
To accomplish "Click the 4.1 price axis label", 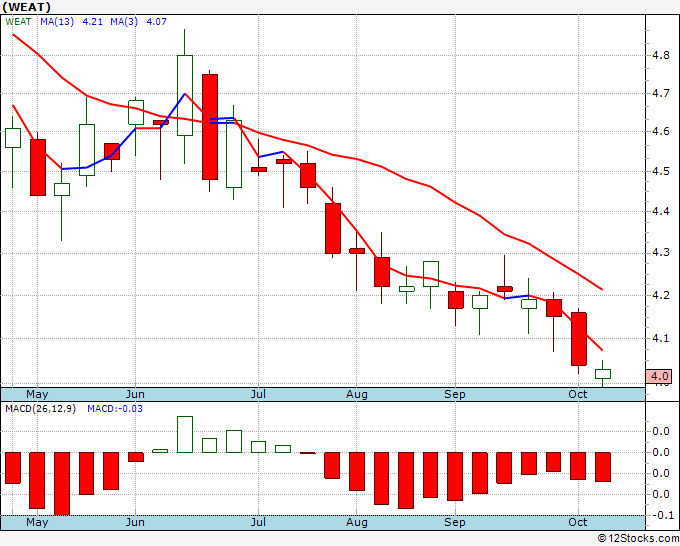I will [660, 338].
